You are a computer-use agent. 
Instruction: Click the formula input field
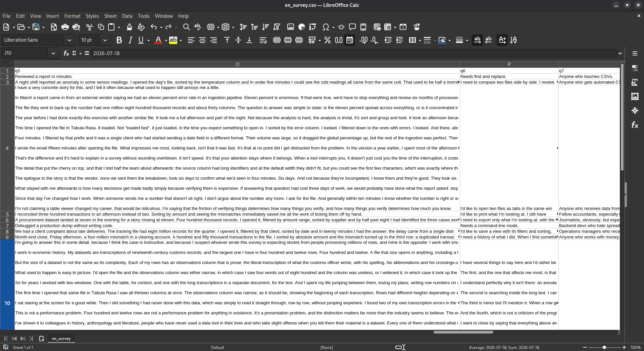point(353,53)
